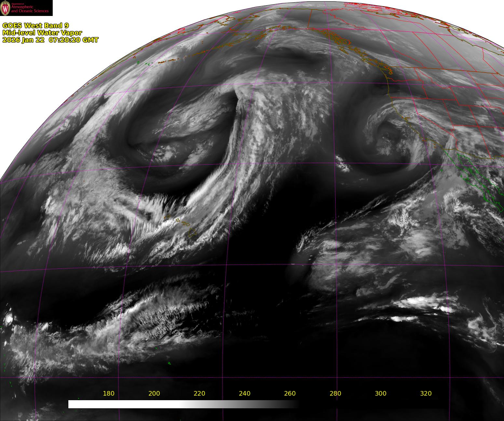This screenshot has width=504, height=421.
Task: Select the 260 value on the color scale
Action: [x=290, y=393]
